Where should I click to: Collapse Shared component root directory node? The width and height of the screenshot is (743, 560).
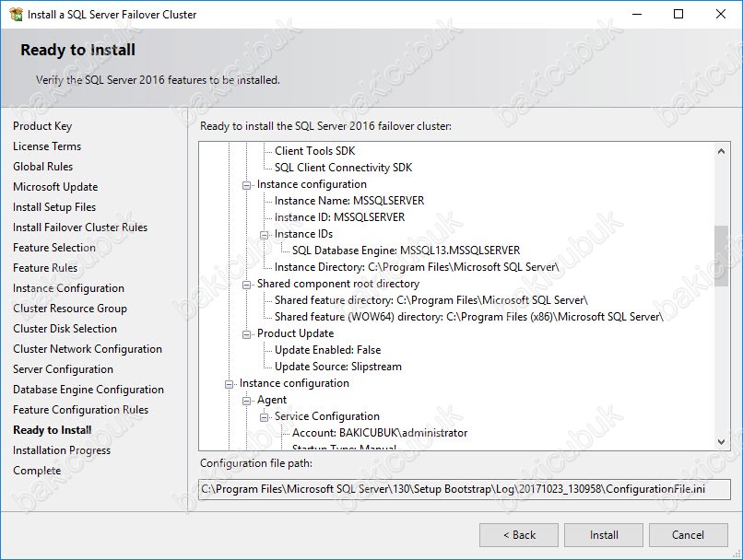(246, 285)
